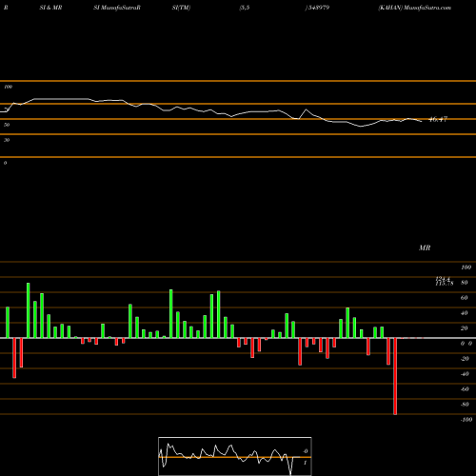Click the mini overview chart thumbnail

tap(235, 456)
